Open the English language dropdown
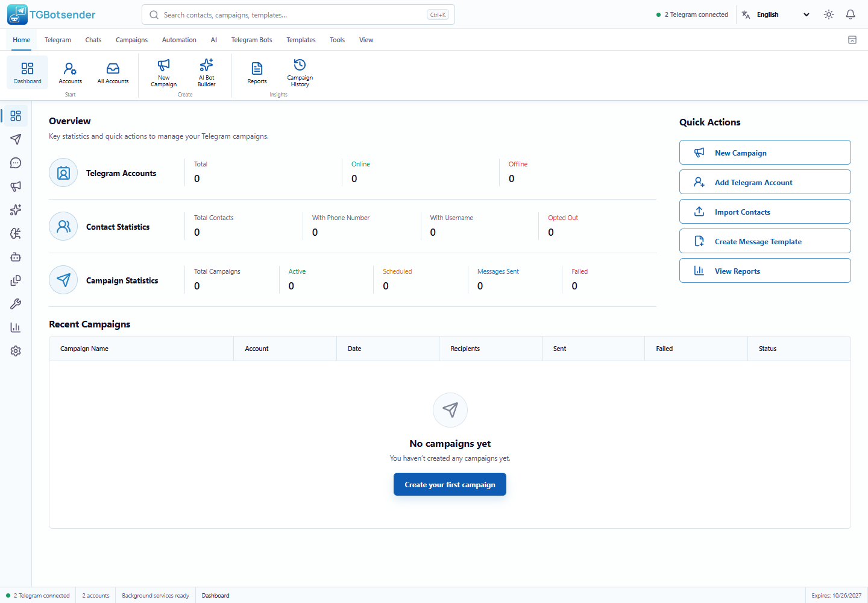This screenshot has height=603, width=868. [x=776, y=14]
